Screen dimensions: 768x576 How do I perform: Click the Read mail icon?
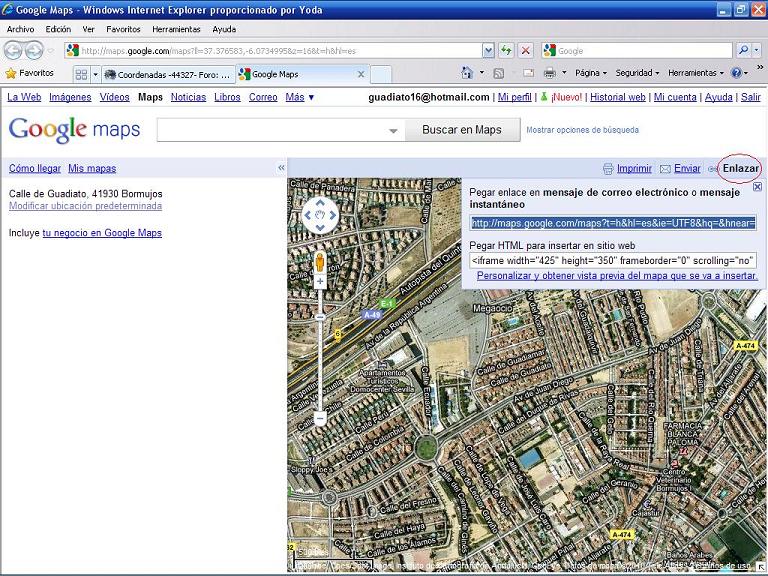[528, 73]
